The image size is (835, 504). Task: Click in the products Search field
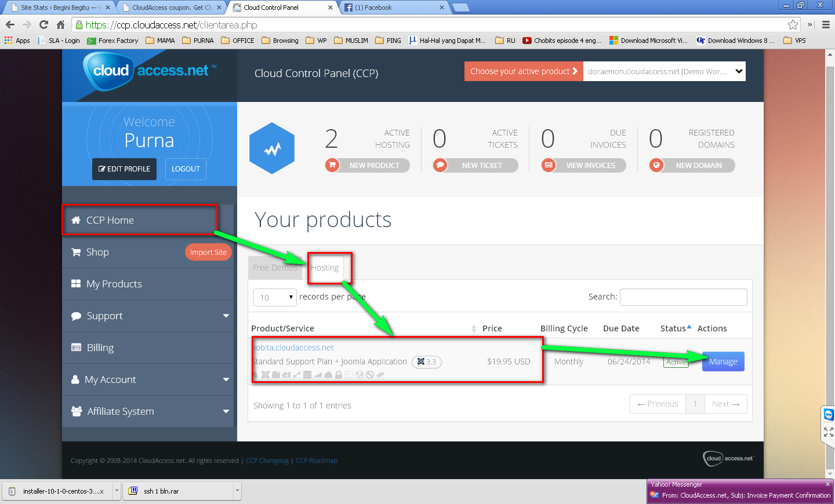pos(684,297)
